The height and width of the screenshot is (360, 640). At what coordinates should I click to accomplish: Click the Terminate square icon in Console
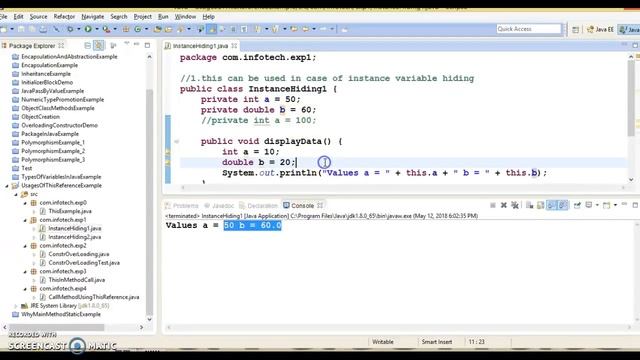tap(493, 205)
